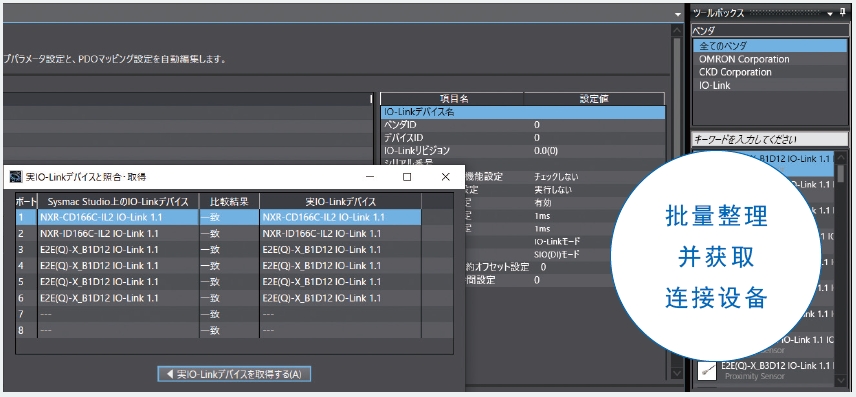Image resolution: width=856 pixels, height=397 pixels.
Task: Click the 比較結果 column header
Action: [x=229, y=202]
